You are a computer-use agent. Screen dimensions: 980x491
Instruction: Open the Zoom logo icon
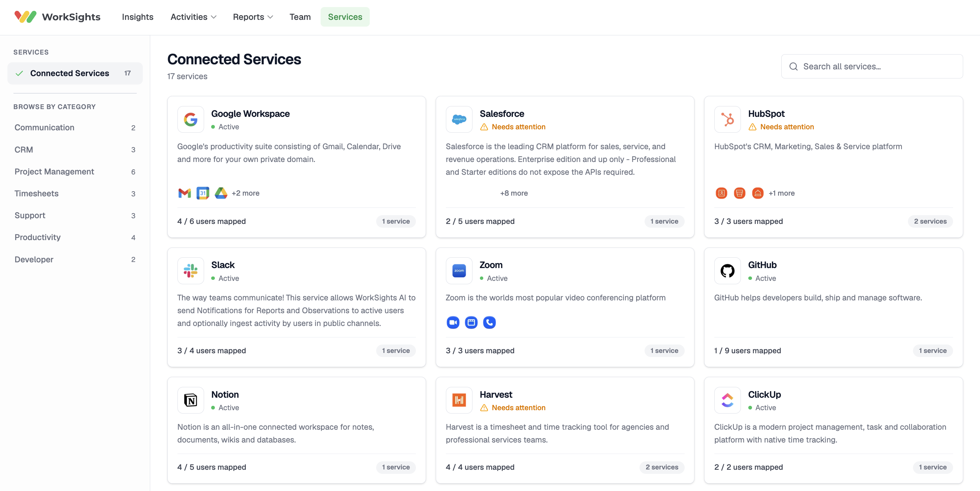coord(459,271)
